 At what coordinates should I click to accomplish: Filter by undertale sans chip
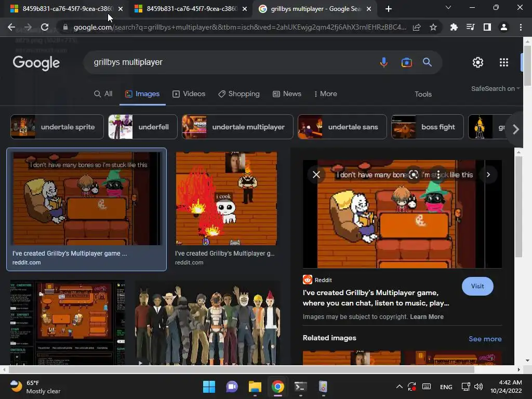pyautogui.click(x=342, y=127)
